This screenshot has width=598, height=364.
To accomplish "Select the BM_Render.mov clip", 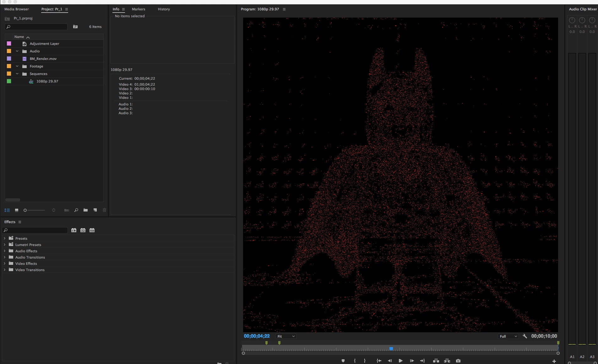I will pyautogui.click(x=43, y=59).
